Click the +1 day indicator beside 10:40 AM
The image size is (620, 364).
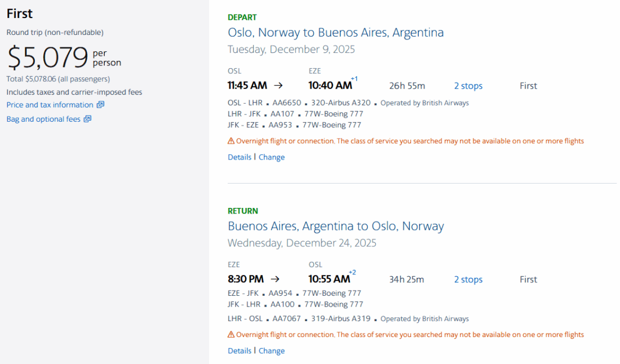pos(354,79)
